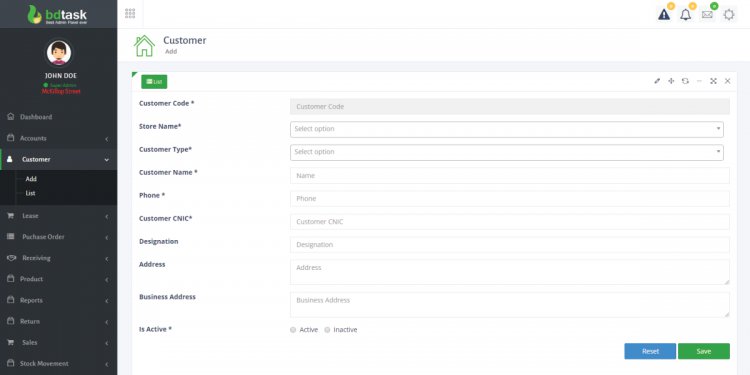The width and height of the screenshot is (750, 375).
Task: Click the Designation input field
Action: 509,244
